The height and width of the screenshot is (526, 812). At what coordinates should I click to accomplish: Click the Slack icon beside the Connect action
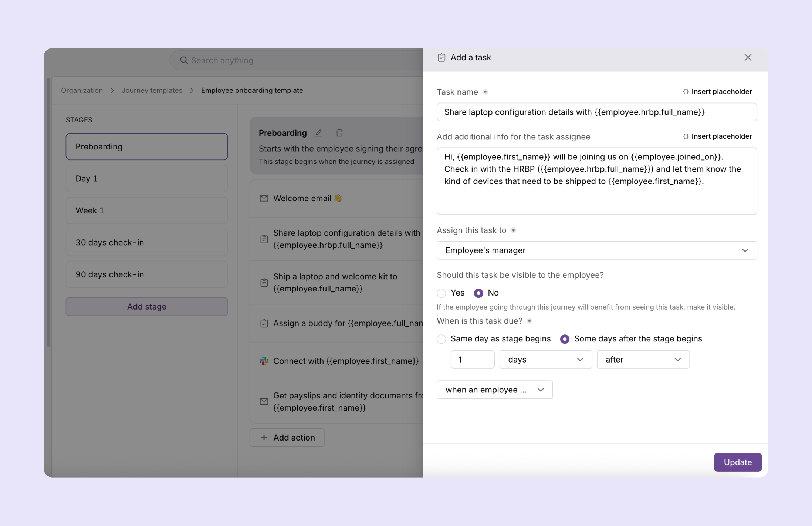click(264, 361)
